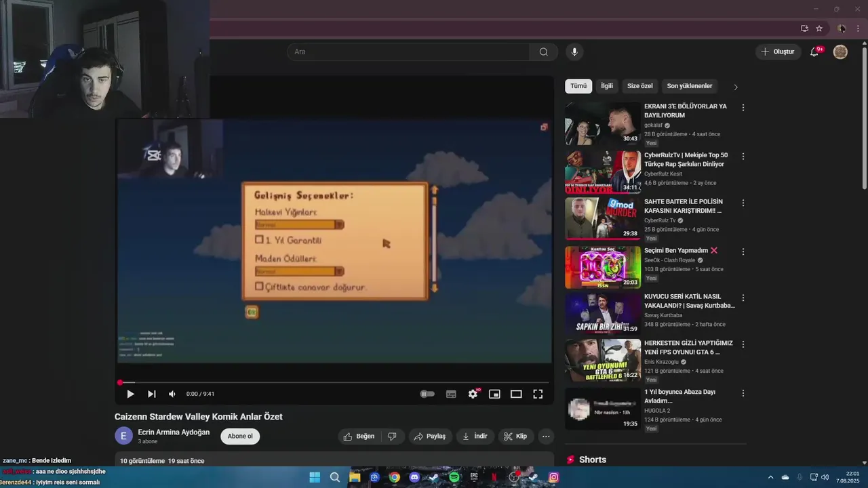Toggle autoplay switch in player

coord(427,394)
